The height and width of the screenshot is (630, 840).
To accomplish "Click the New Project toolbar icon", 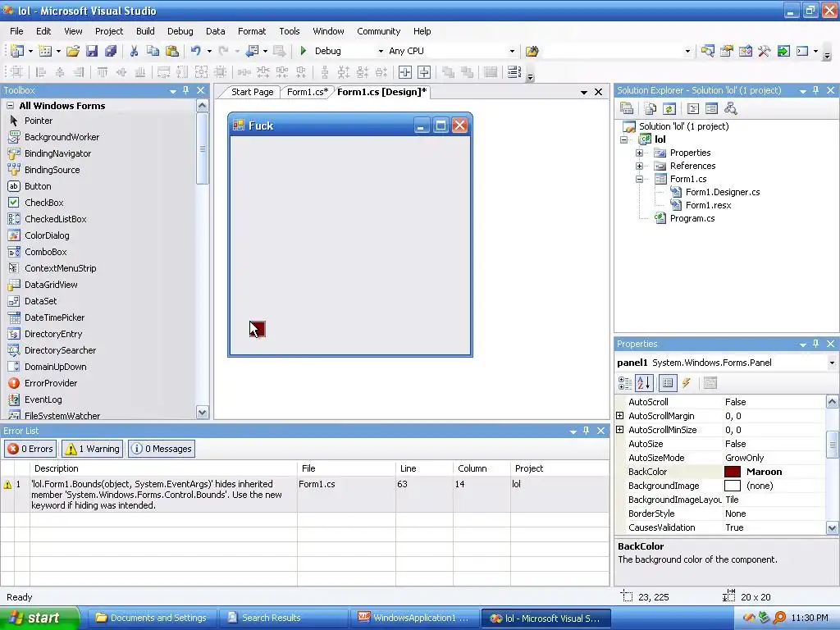I will pos(17,51).
